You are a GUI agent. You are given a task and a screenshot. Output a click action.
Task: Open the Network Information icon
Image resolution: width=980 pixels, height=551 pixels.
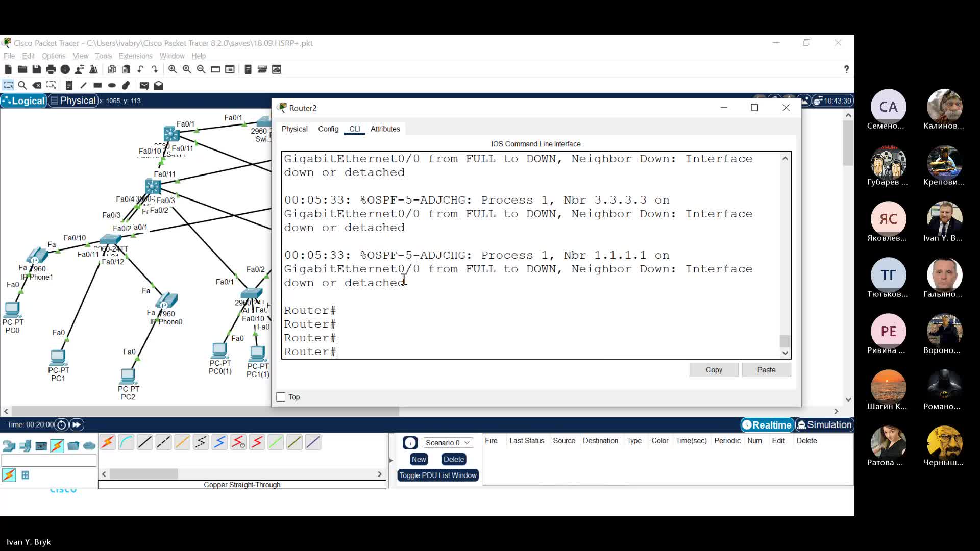click(65, 69)
